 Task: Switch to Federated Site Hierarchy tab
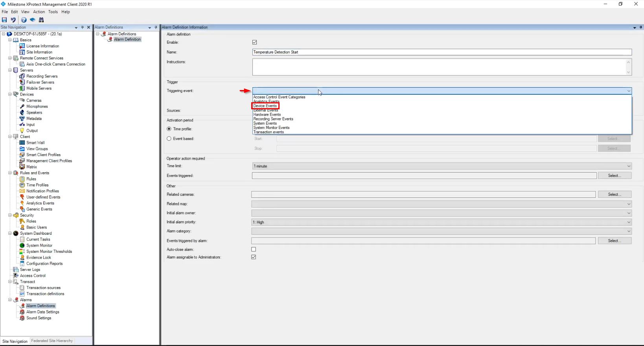(x=52, y=341)
